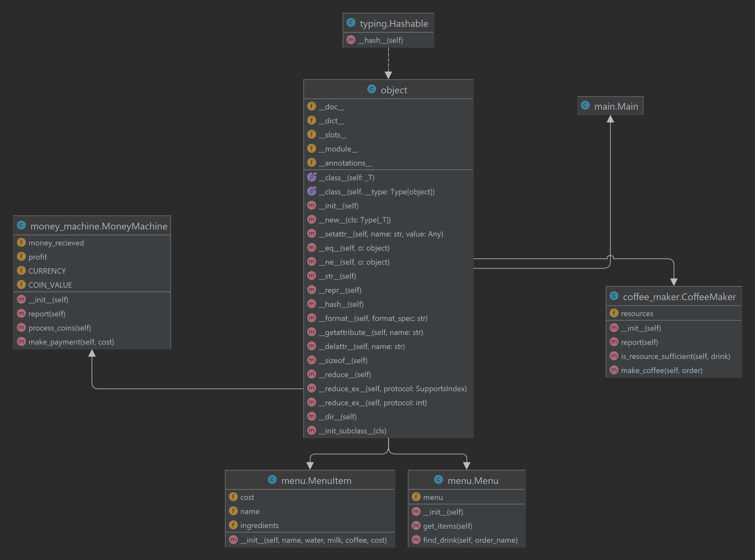Select the __annotations__ field of object
Image resolution: width=755 pixels, height=560 pixels.
345,163
